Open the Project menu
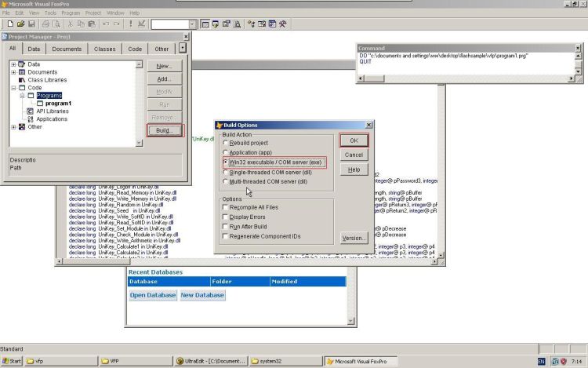The width and height of the screenshot is (588, 368). 93,13
